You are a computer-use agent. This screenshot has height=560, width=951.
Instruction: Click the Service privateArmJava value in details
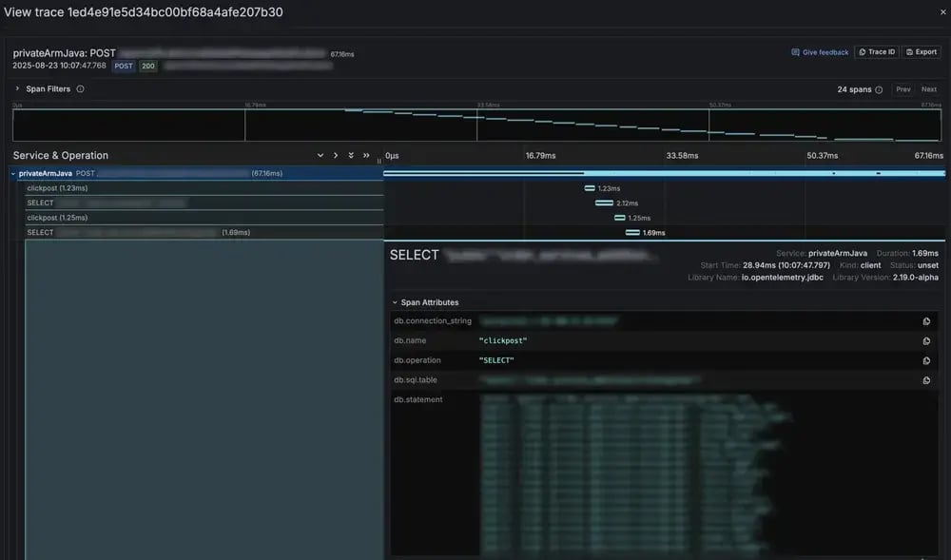(x=838, y=253)
